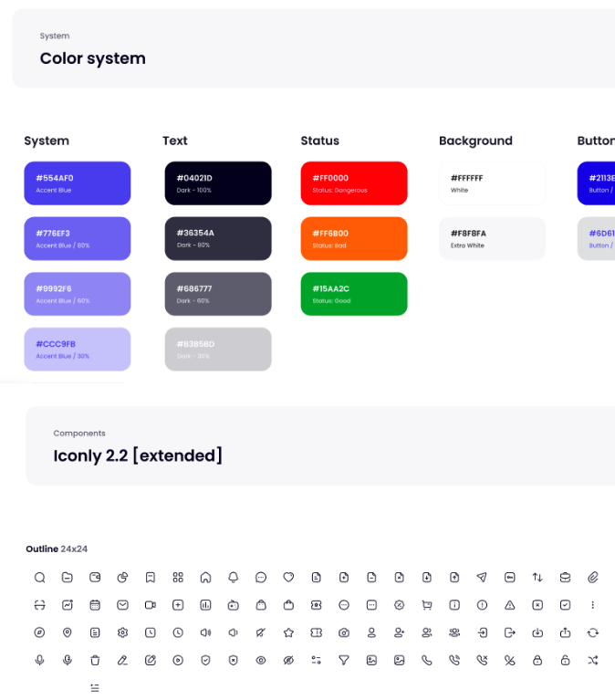Pick the Camera icon
The image size is (615, 700).
click(344, 632)
